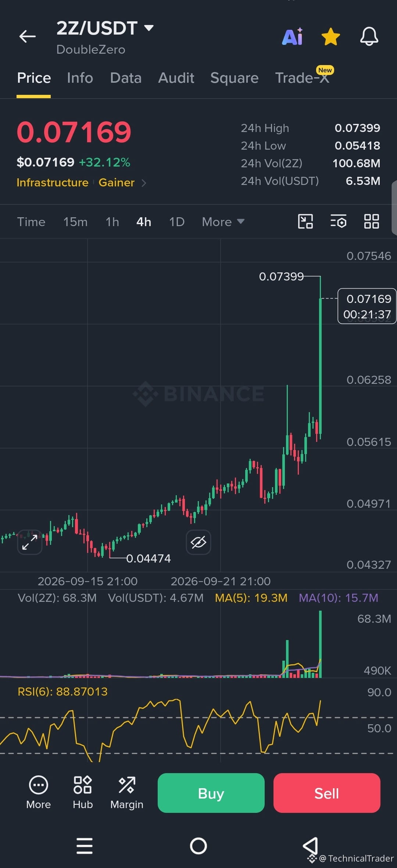Toggle favorite star for 2Z/USDT
The width and height of the screenshot is (397, 868).
tap(331, 37)
